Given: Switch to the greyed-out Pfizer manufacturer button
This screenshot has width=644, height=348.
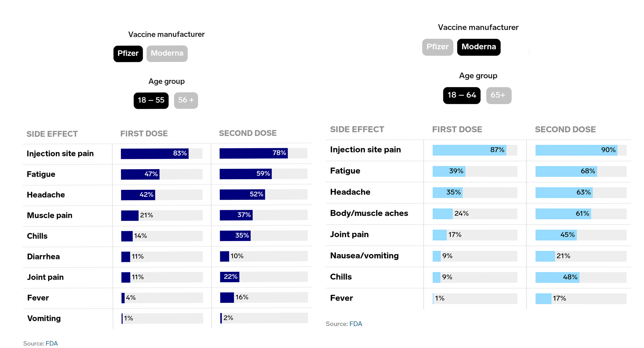Looking at the screenshot, I should 437,47.
